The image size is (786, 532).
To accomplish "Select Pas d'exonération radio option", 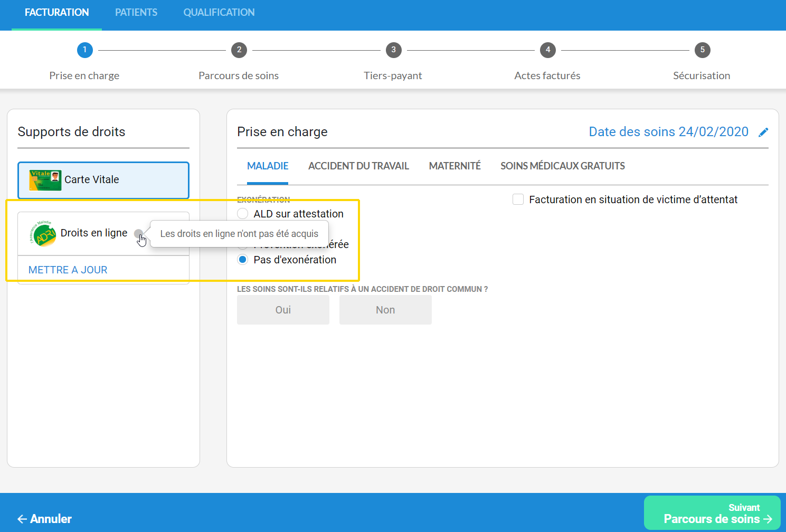I will pos(243,260).
